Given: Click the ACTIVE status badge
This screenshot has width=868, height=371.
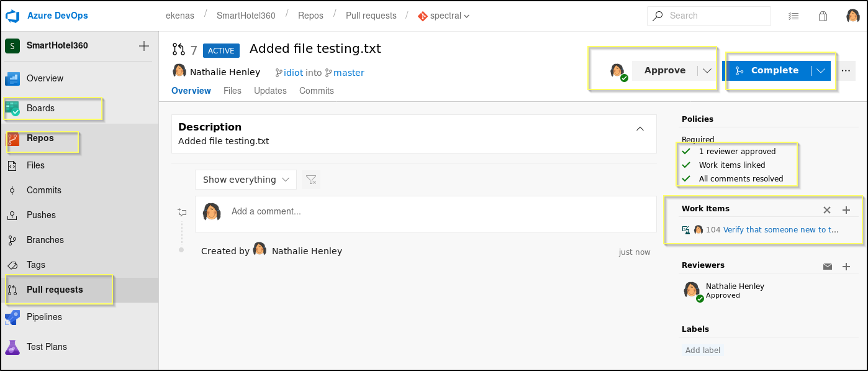Looking at the screenshot, I should [x=221, y=50].
